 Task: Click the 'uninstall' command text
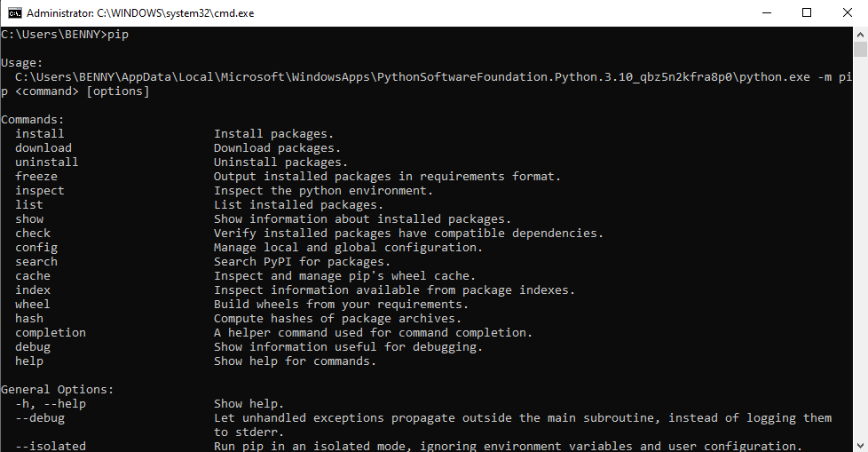(46, 163)
